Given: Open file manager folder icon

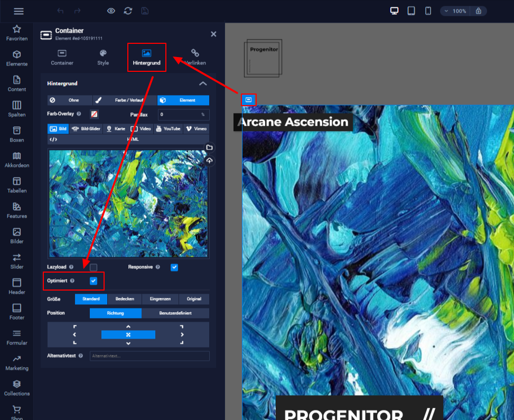Looking at the screenshot, I should (x=210, y=147).
